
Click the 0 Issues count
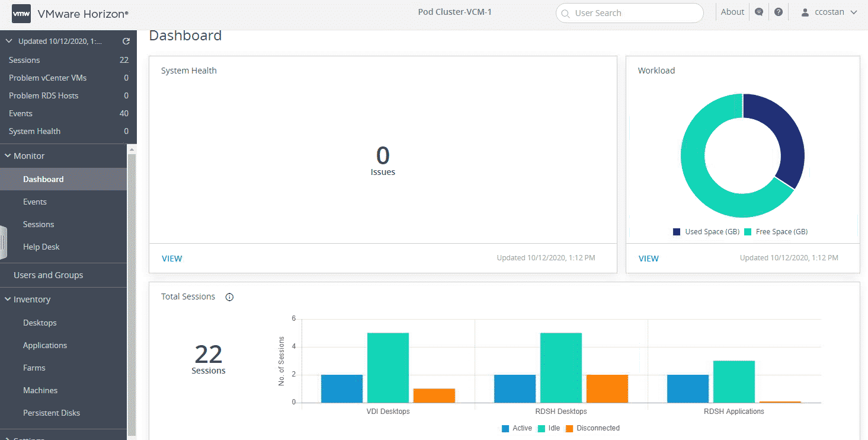point(383,161)
